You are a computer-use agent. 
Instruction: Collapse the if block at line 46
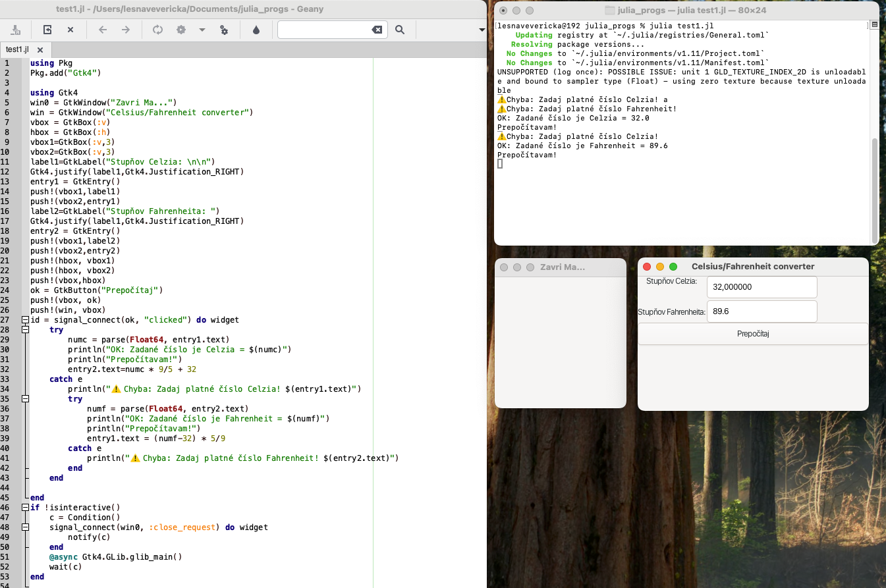26,508
